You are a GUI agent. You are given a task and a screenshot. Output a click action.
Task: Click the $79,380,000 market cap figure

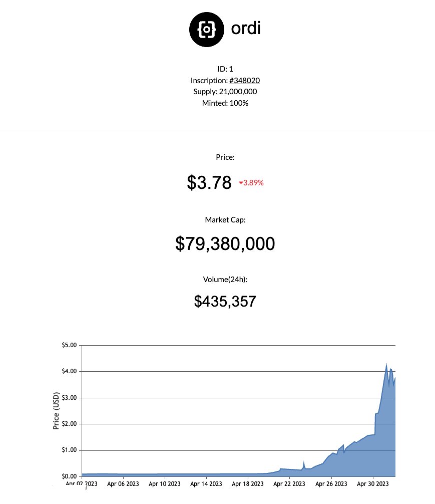pos(225,243)
